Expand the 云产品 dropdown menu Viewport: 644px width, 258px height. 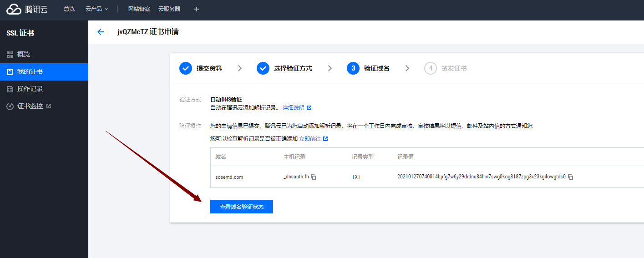point(96,9)
